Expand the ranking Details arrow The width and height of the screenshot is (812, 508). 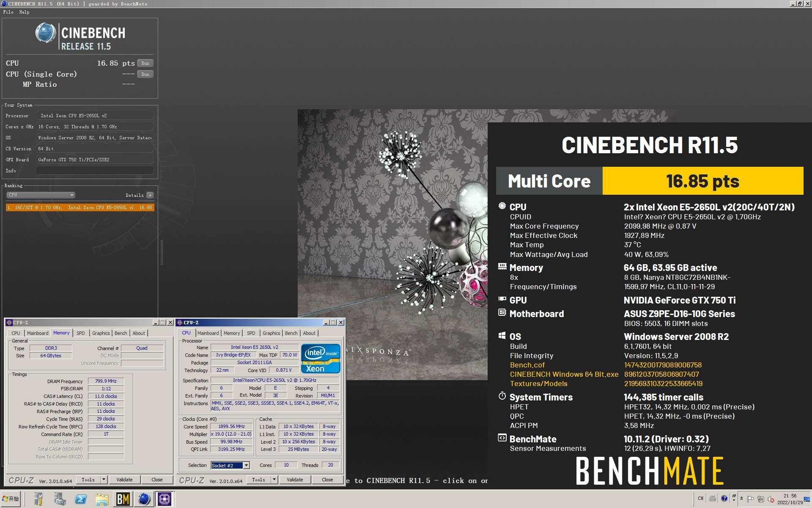pos(150,195)
